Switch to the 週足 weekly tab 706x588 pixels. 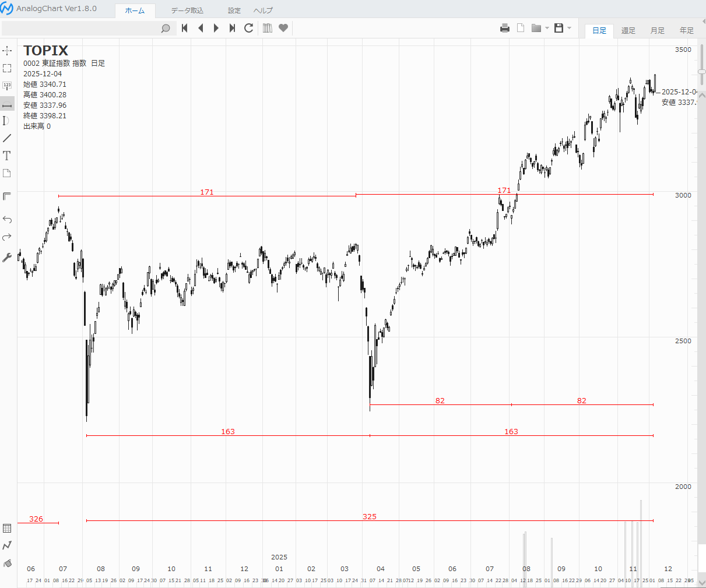(628, 30)
